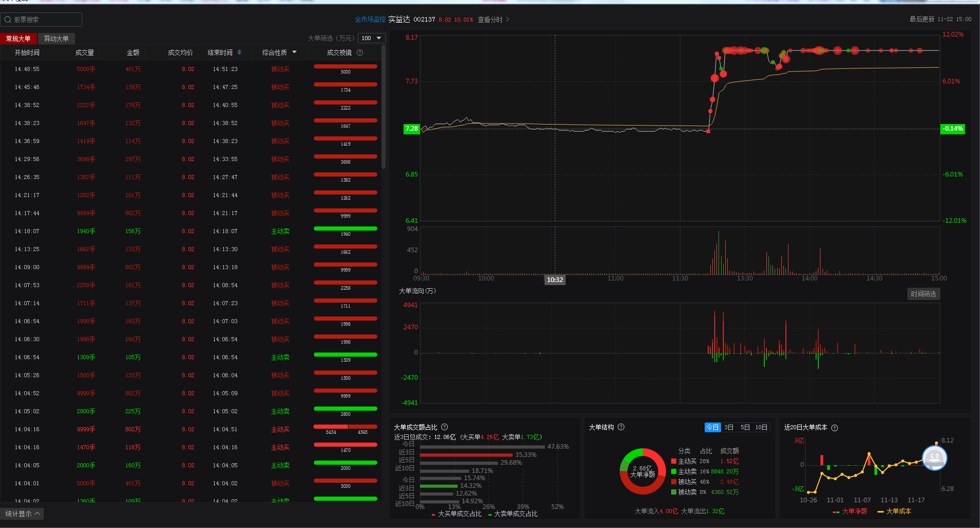Click help icon next to 大单成交额占比
980x528 pixels.
(x=444, y=427)
